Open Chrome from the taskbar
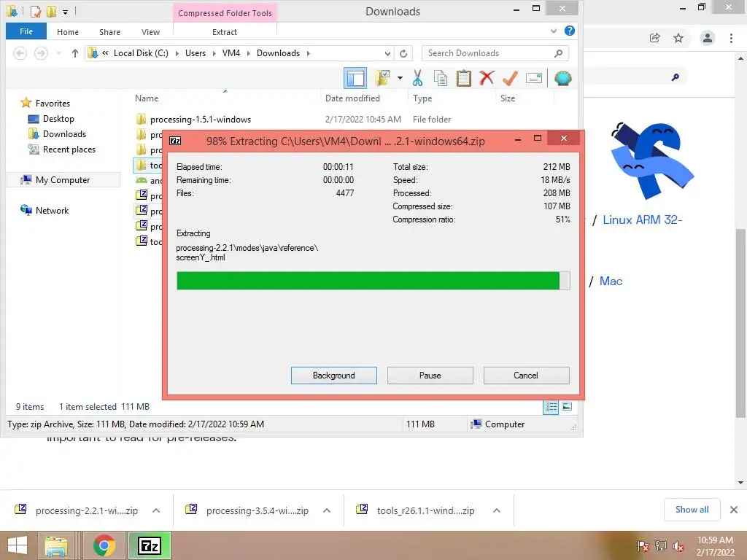The width and height of the screenshot is (747, 560). (104, 545)
